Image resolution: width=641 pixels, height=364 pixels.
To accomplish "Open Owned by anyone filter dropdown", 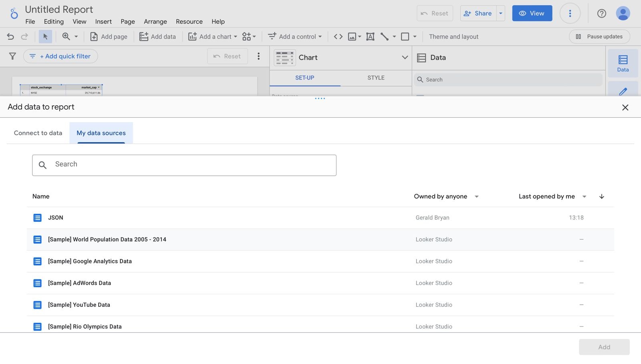I will point(446,196).
